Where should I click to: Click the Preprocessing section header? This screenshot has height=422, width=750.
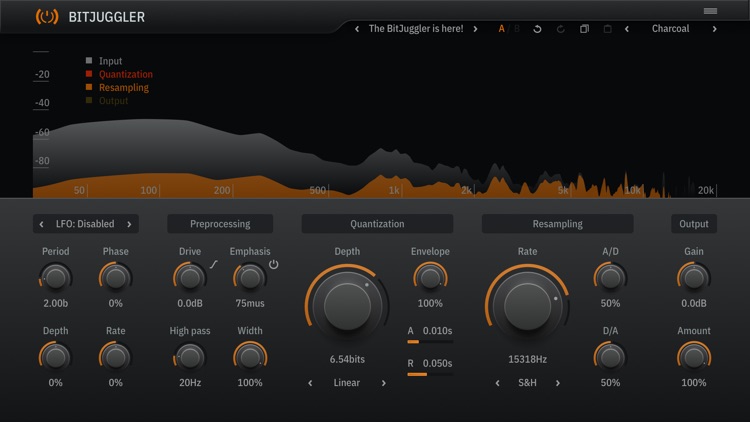coord(220,224)
